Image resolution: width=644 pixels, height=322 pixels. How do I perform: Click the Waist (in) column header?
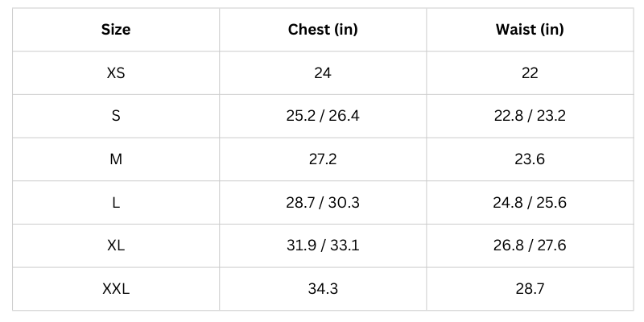(530, 30)
